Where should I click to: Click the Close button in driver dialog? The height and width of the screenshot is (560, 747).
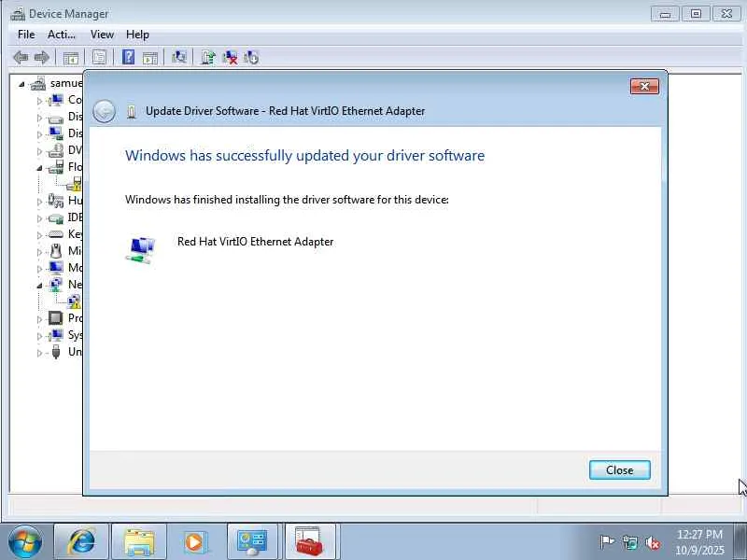pos(619,470)
